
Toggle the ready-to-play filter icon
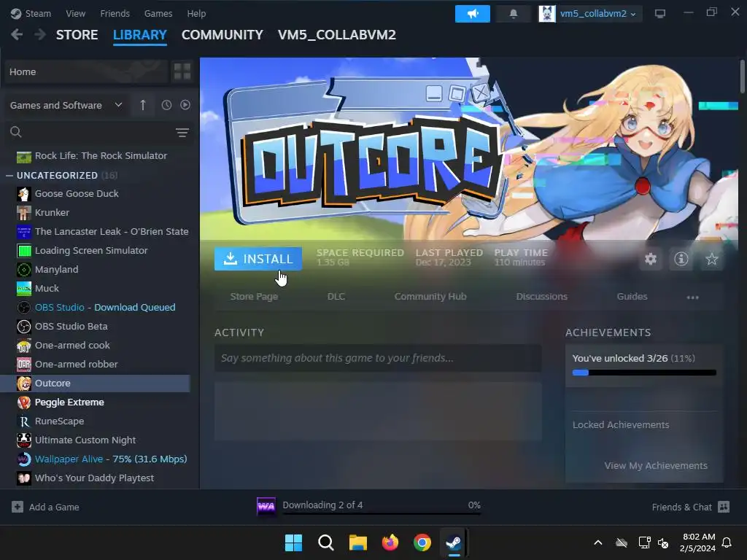(x=185, y=105)
